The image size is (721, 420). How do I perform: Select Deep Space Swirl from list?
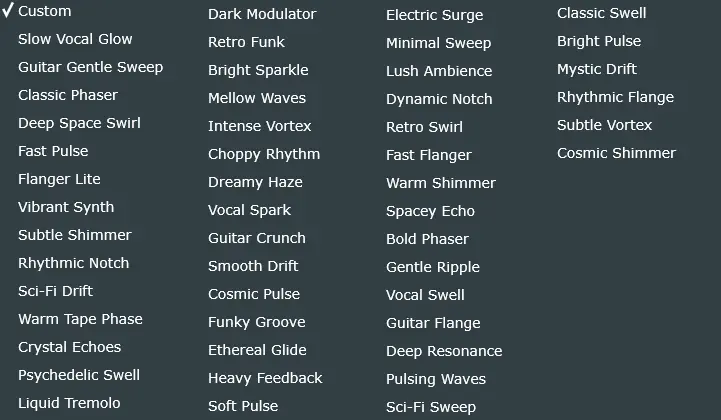coord(79,123)
